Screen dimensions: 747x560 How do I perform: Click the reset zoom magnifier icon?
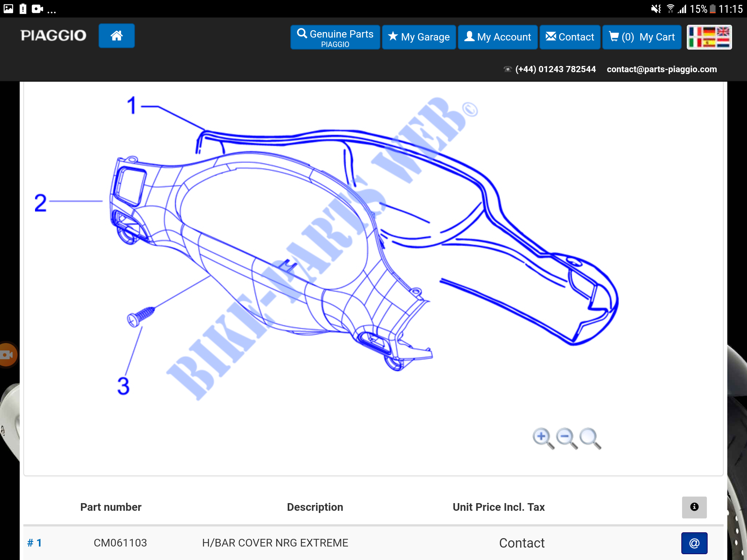click(x=589, y=437)
